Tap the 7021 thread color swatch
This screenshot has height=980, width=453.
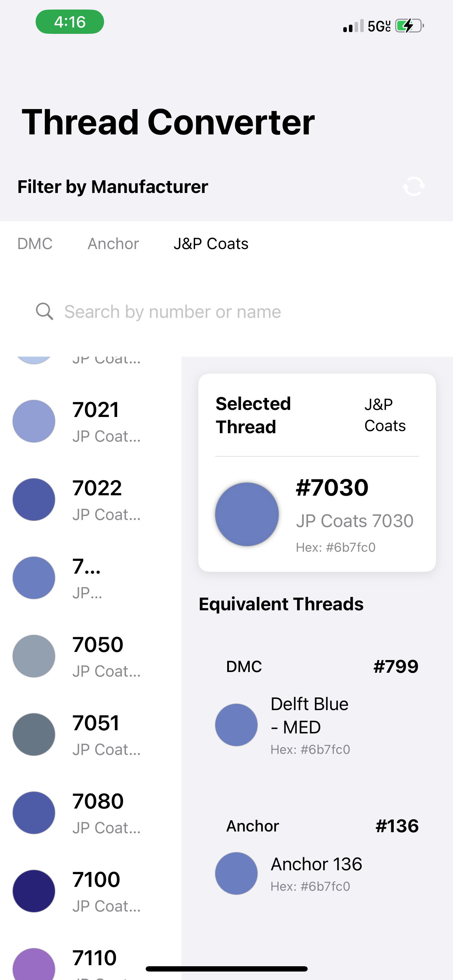[x=34, y=421]
